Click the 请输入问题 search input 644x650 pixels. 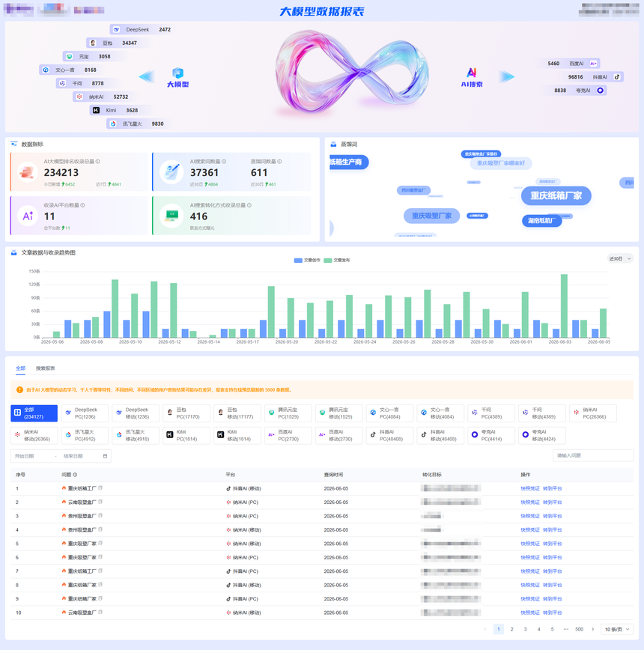593,455
